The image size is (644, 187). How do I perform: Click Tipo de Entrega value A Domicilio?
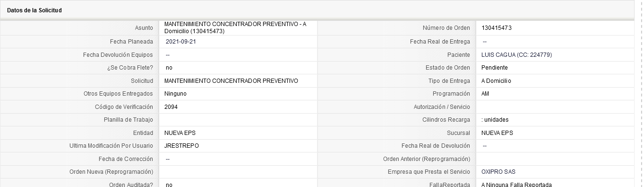tap(496, 81)
